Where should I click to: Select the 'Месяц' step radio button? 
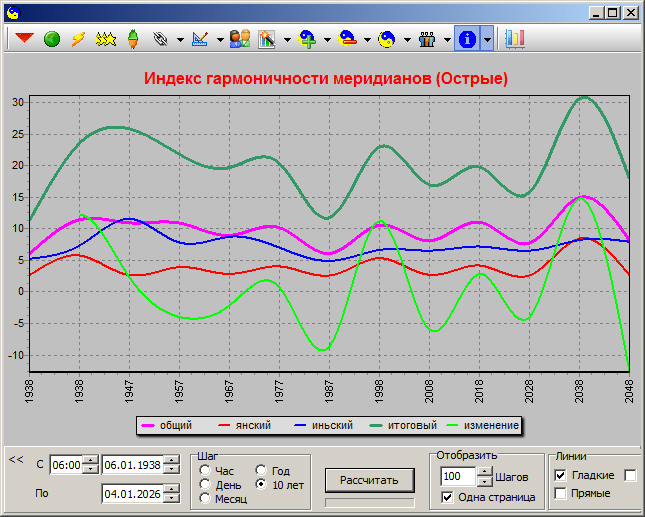point(206,499)
